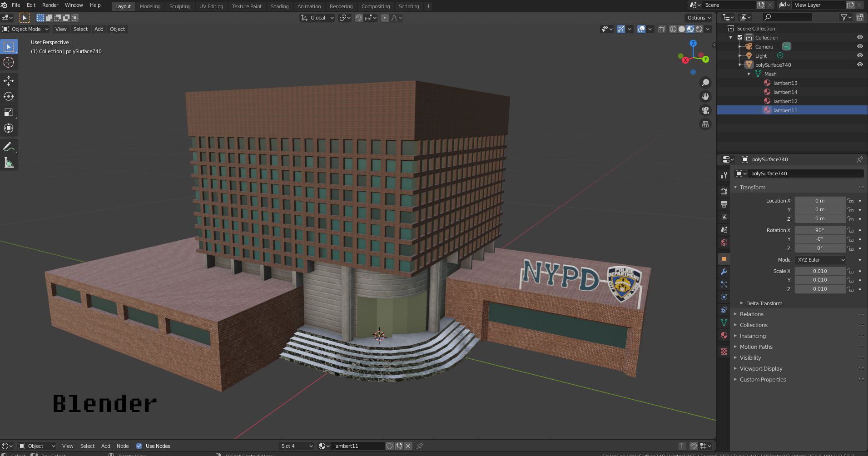Click the red X axis gizmo ball

coord(685,60)
